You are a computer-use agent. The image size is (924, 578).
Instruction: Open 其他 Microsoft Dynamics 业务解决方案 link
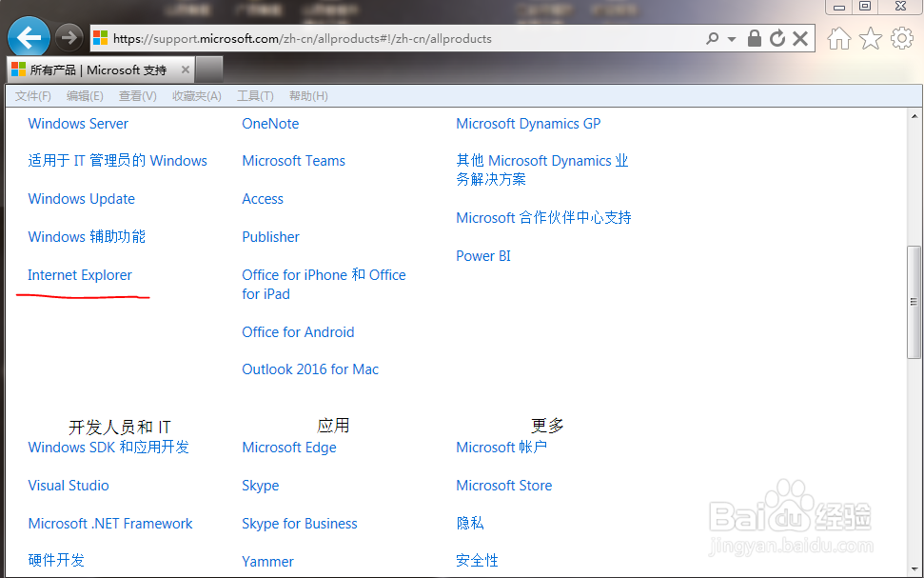[542, 169]
